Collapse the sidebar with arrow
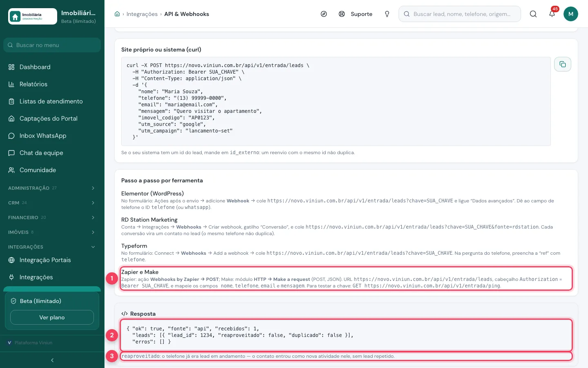Viewport: 588px width, 368px height. click(x=52, y=360)
